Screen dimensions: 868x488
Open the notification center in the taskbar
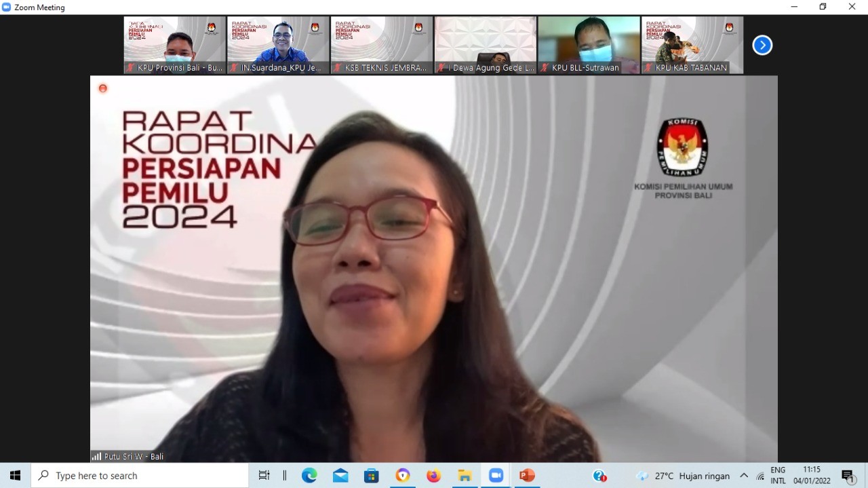(848, 476)
